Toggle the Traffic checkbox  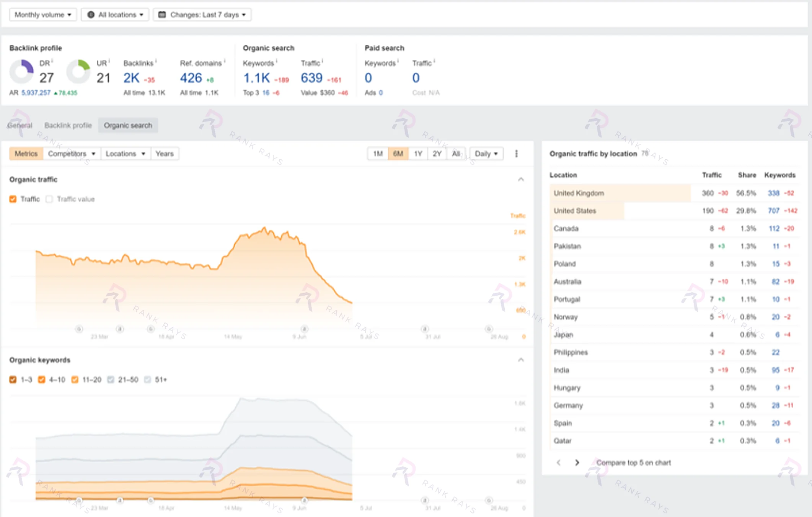(x=13, y=199)
